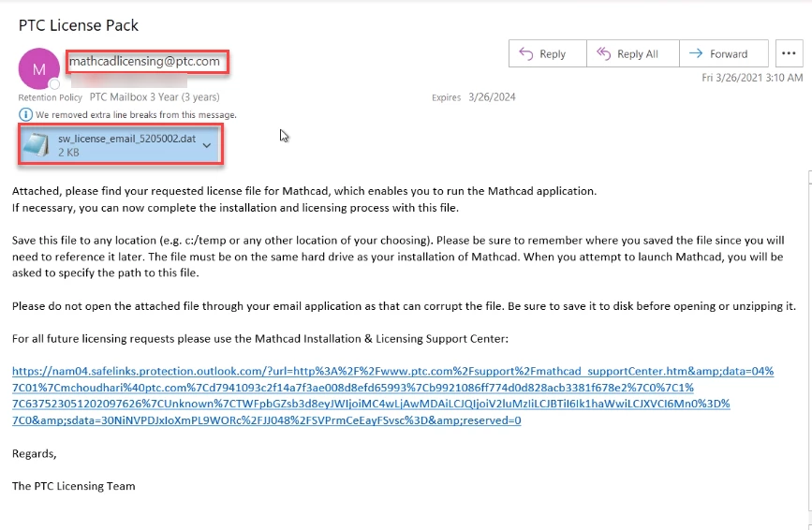Click the Reply button
Image resolution: width=812 pixels, height=530 pixels.
tap(547, 53)
